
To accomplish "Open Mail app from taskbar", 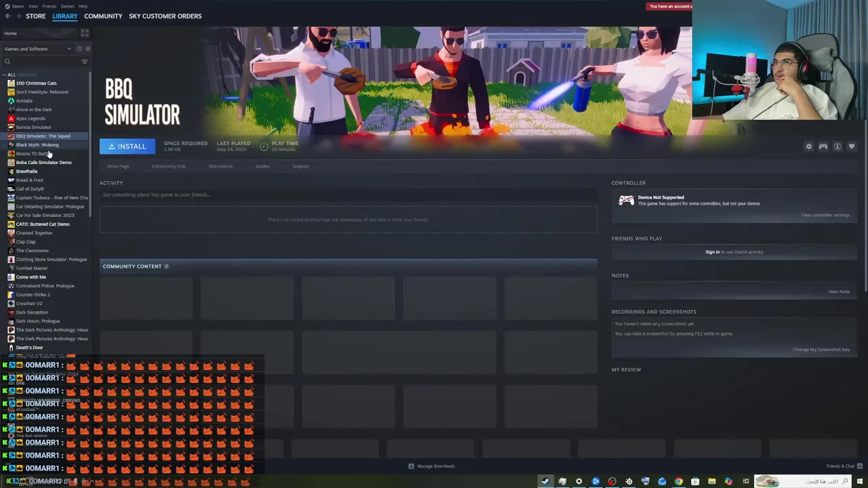I will (662, 481).
